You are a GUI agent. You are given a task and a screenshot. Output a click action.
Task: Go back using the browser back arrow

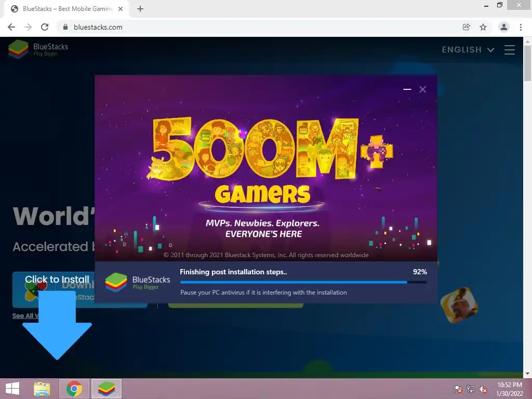point(11,27)
